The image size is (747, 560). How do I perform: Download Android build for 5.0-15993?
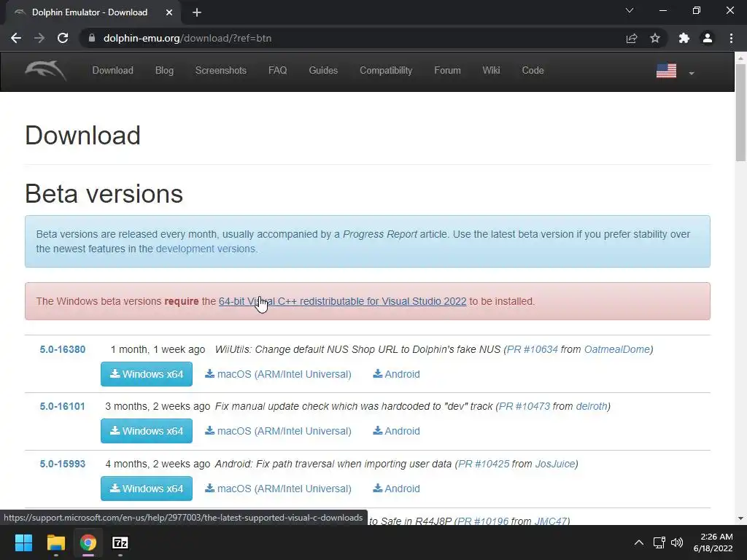click(x=396, y=489)
